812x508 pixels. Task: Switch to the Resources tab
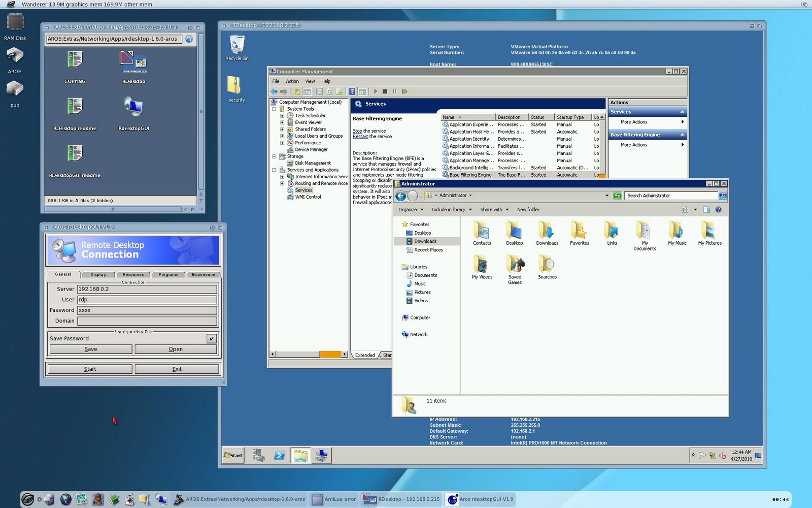coord(133,274)
